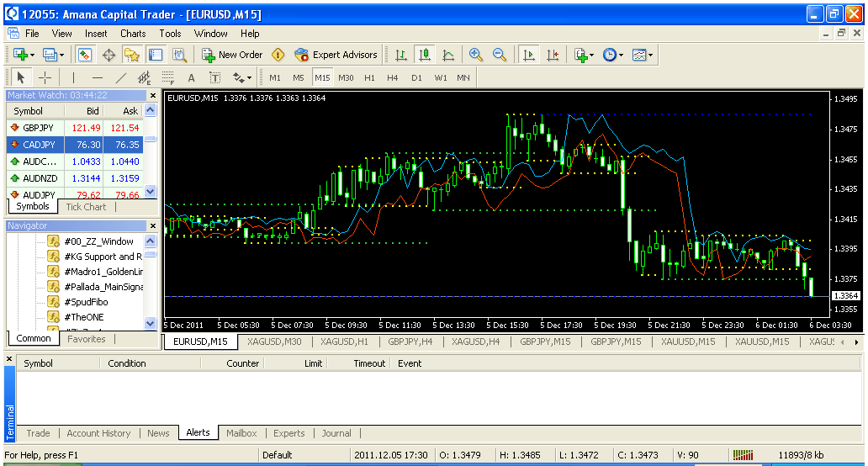The height and width of the screenshot is (466, 868).
Task: Select #SpudFibo in the Navigator
Action: pyautogui.click(x=86, y=302)
